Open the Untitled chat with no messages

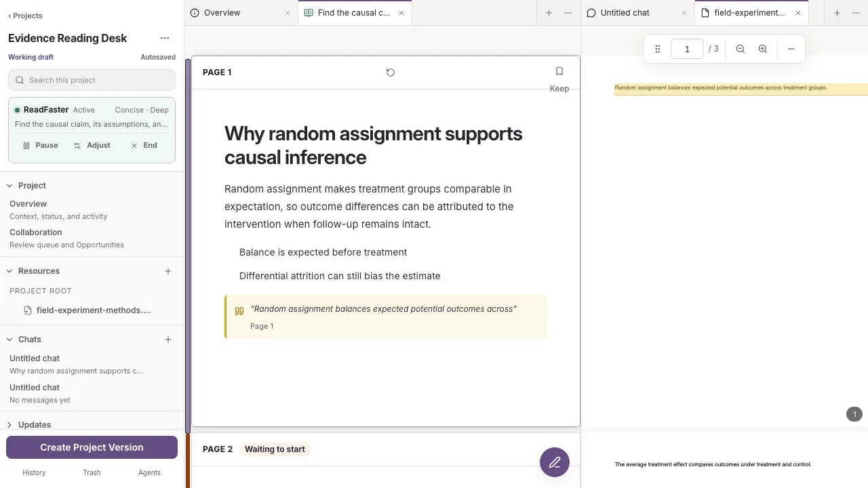coord(92,393)
